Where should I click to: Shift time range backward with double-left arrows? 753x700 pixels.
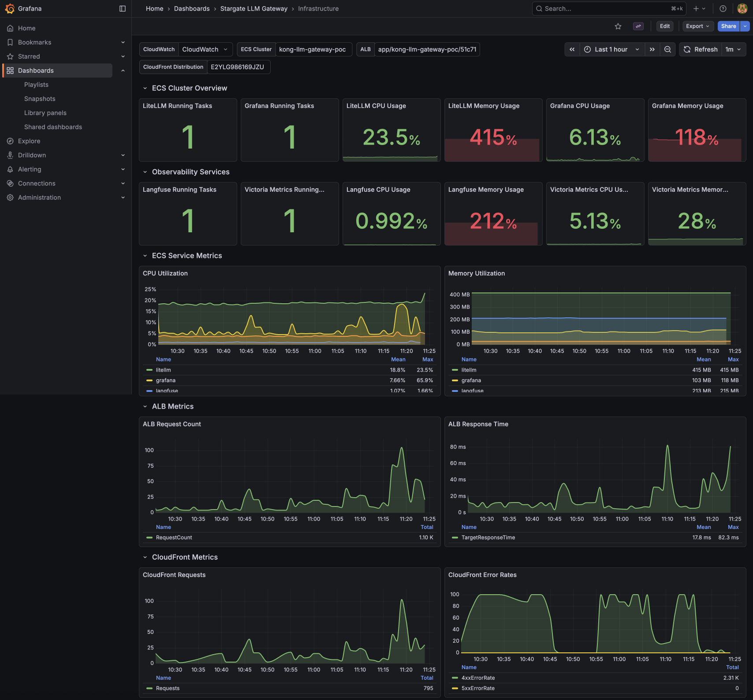[572, 49]
